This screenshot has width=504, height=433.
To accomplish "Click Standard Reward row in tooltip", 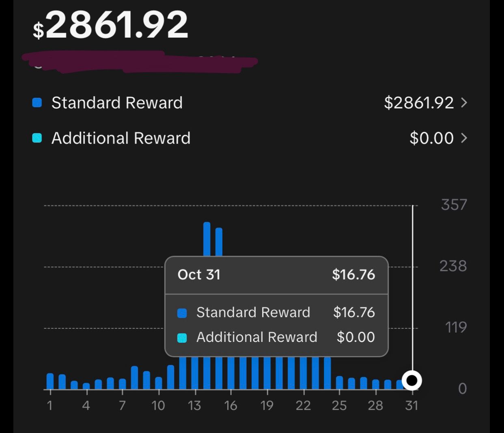I will [276, 312].
